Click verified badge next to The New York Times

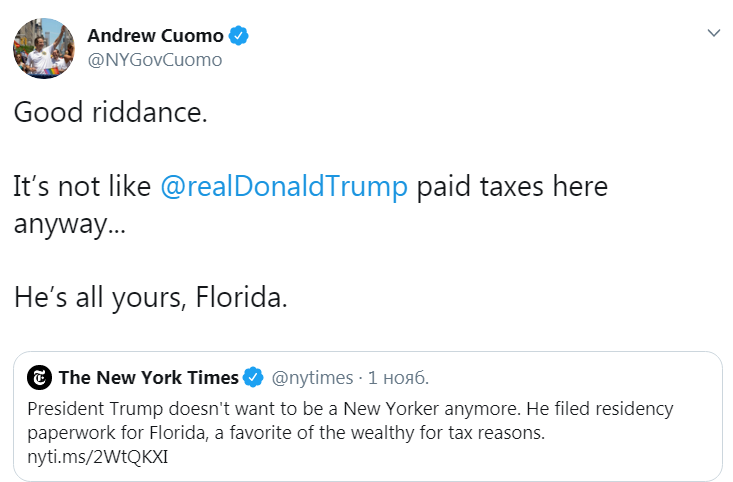click(254, 378)
